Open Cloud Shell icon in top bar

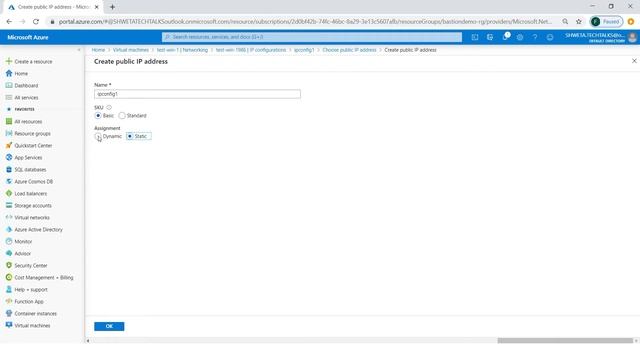475,37
